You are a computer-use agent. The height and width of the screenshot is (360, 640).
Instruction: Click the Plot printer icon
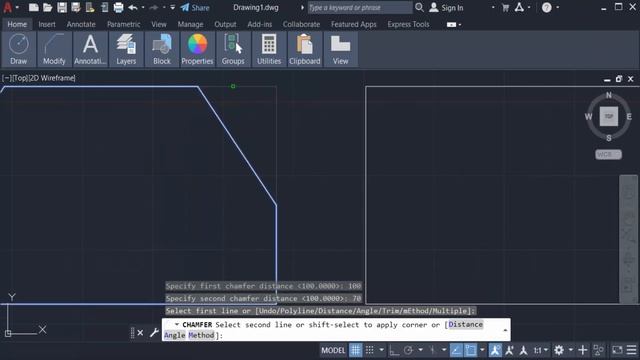point(118,7)
